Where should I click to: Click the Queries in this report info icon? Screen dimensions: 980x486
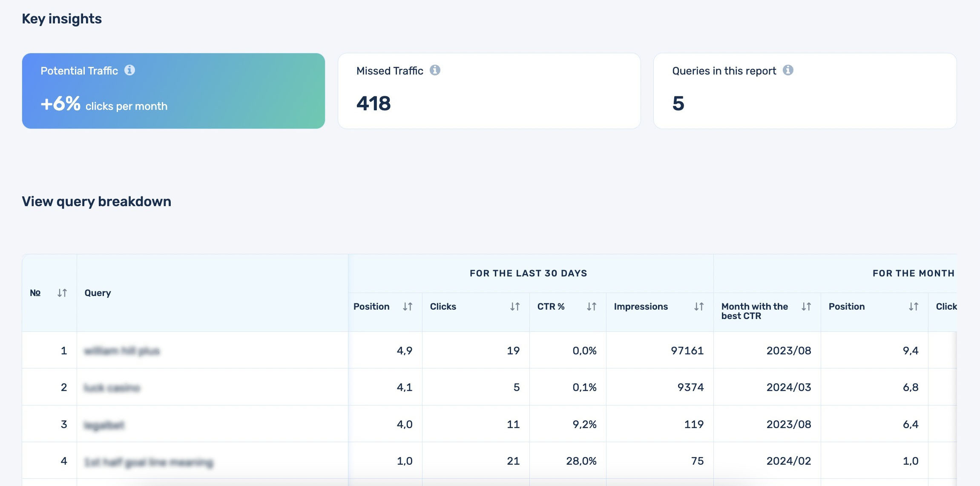[x=788, y=70]
